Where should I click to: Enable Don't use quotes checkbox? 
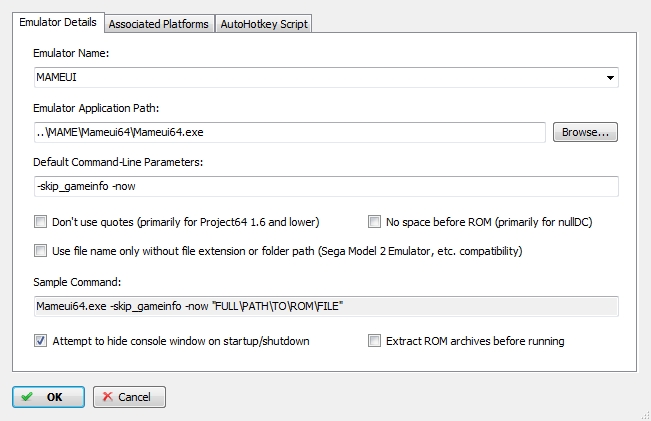coord(41,222)
